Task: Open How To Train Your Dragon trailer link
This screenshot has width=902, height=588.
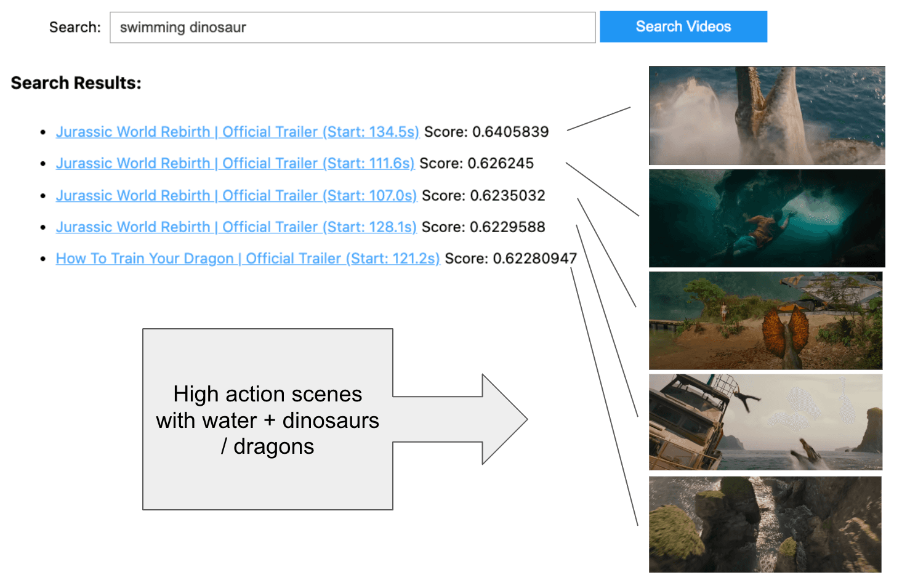Action: (247, 258)
